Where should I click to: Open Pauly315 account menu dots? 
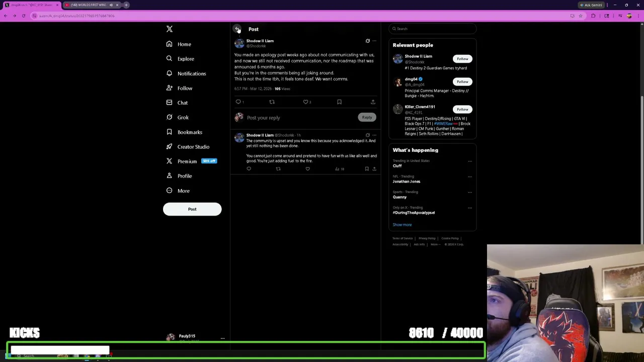pos(222,338)
